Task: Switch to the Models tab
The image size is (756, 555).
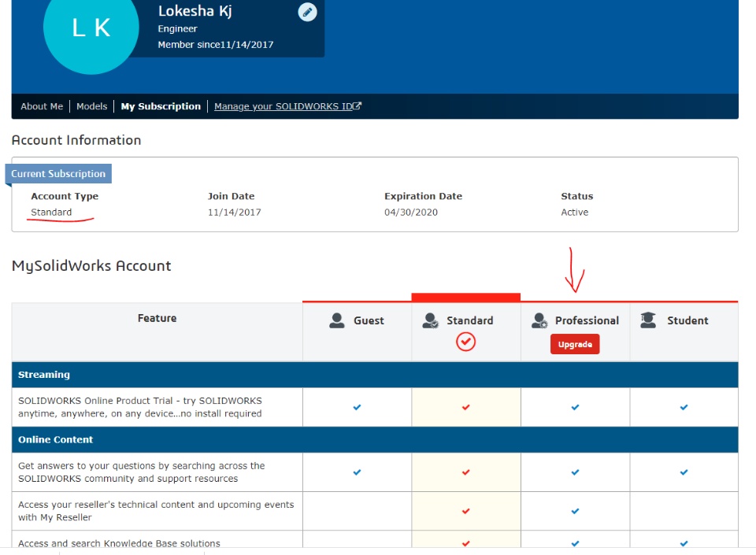Action: coord(91,106)
